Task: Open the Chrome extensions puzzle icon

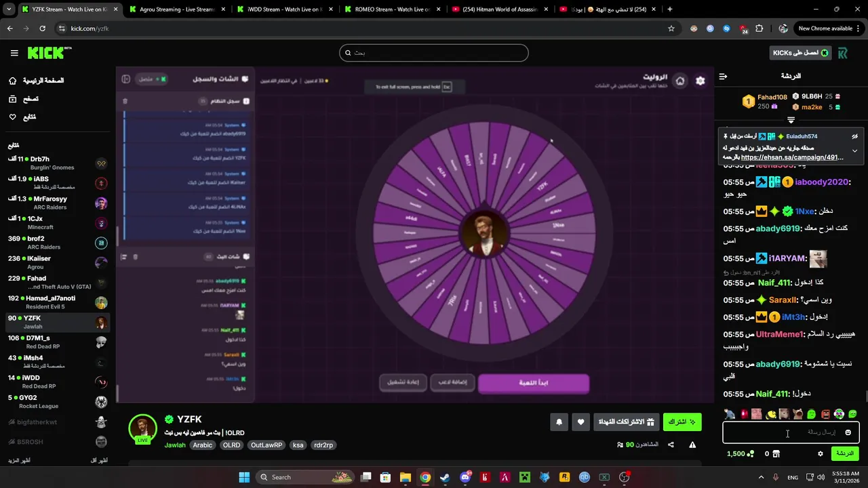Action: (759, 28)
